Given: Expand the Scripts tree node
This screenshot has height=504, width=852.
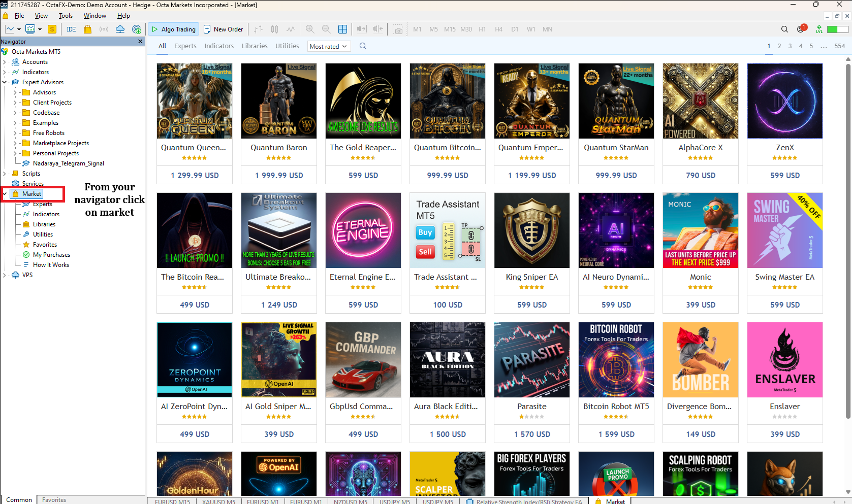Looking at the screenshot, I should (x=5, y=174).
